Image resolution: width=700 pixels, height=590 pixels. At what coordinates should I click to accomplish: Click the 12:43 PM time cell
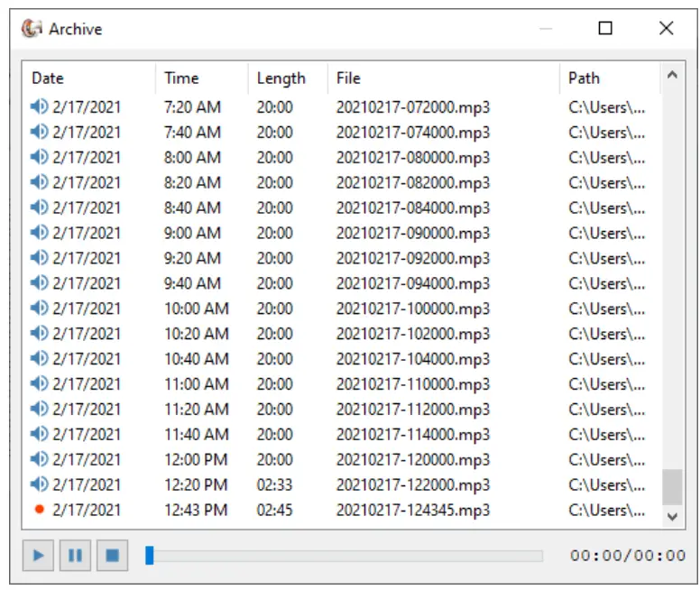tap(196, 510)
